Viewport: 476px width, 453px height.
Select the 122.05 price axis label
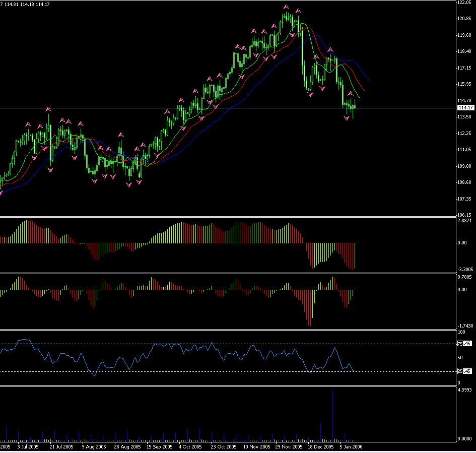464,3
